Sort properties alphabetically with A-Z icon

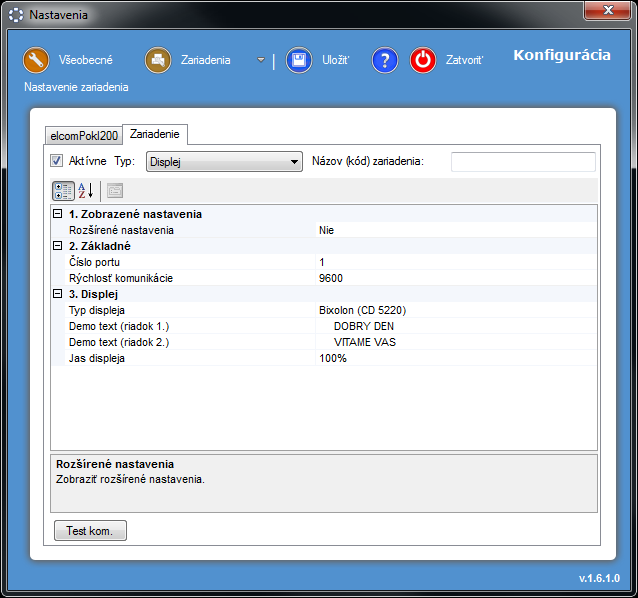pos(86,191)
